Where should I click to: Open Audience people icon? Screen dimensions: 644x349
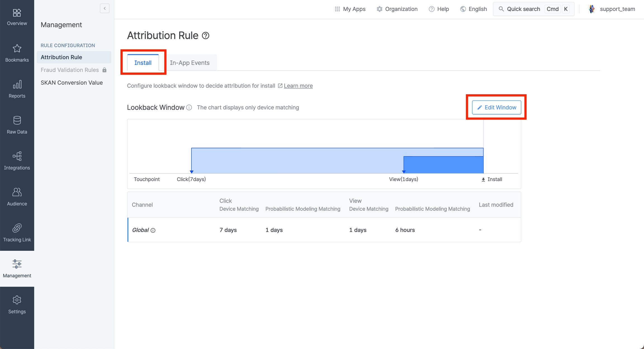[x=17, y=192]
